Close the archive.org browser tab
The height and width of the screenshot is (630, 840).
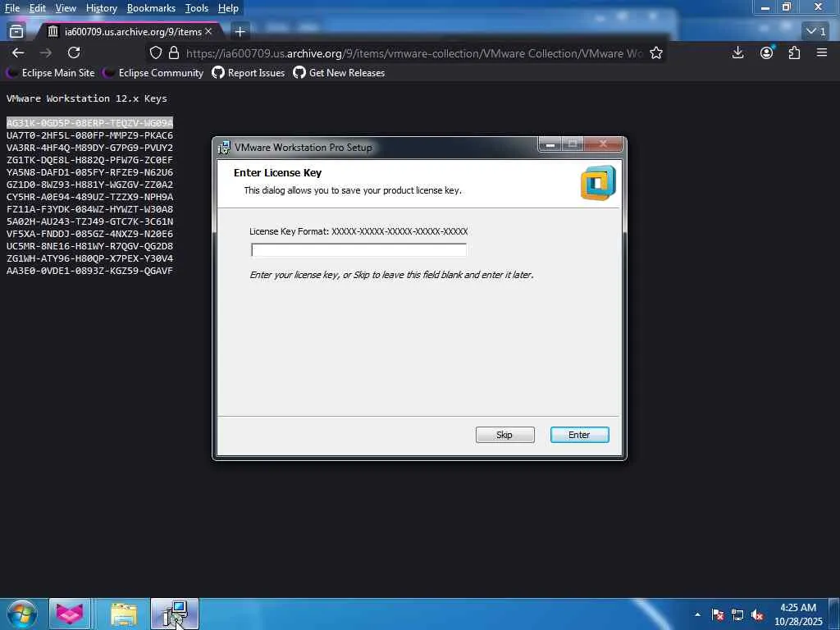click(208, 32)
